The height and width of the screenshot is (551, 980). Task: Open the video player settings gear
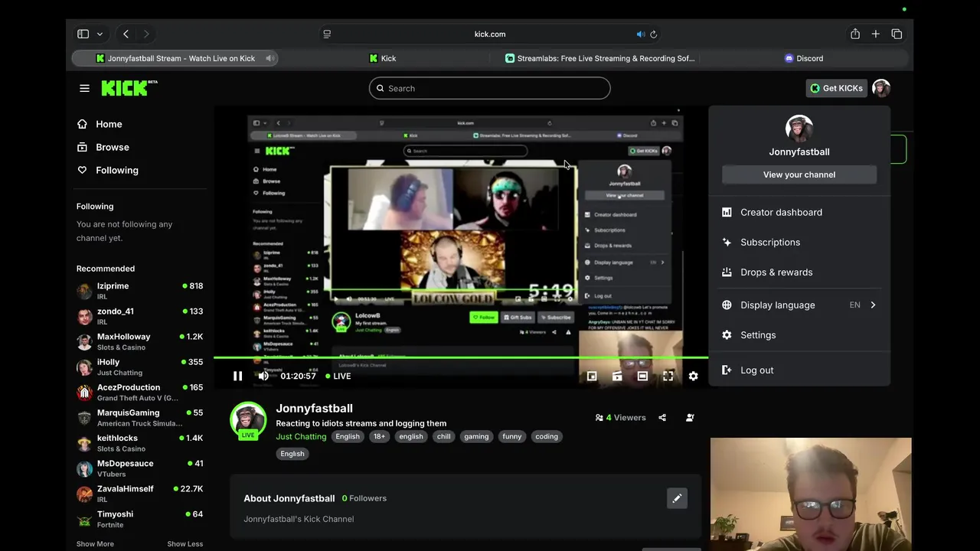tap(693, 376)
